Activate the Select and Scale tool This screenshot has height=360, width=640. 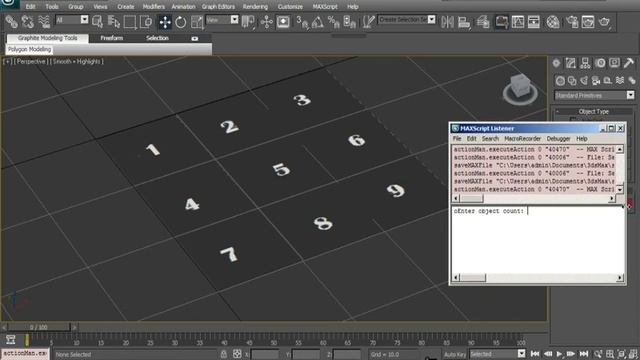click(197, 22)
